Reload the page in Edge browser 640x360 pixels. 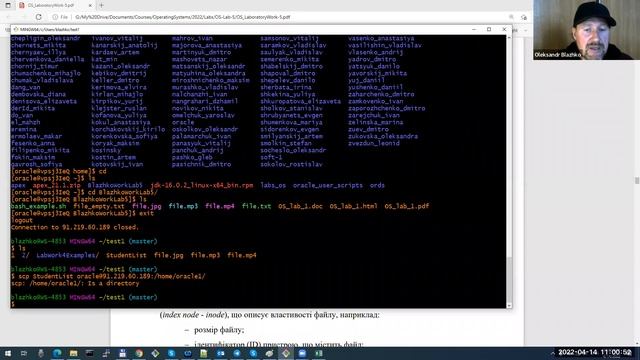click(x=39, y=17)
